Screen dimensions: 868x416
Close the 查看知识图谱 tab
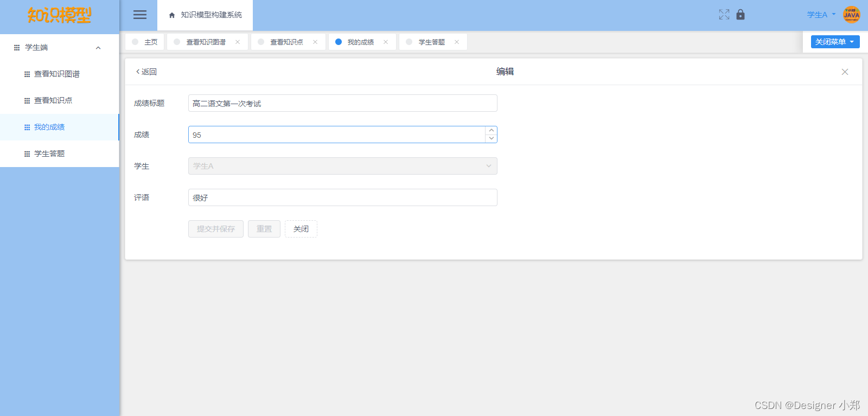coord(238,42)
